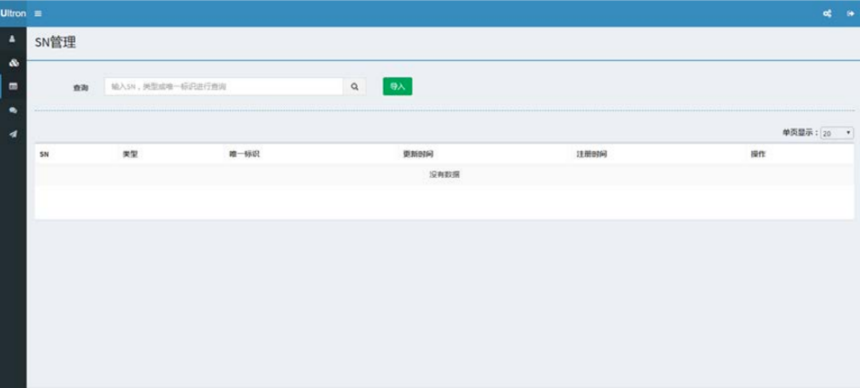Click the Ultron logo

tap(13, 14)
